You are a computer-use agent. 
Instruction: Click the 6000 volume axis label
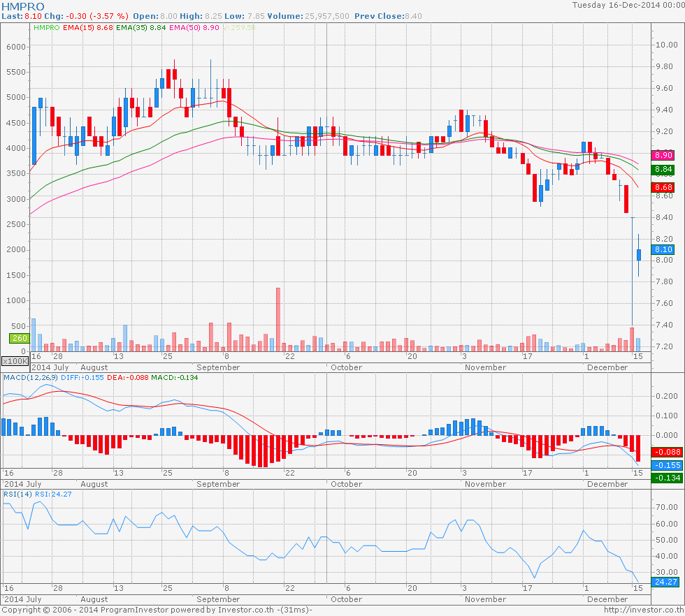click(x=16, y=47)
